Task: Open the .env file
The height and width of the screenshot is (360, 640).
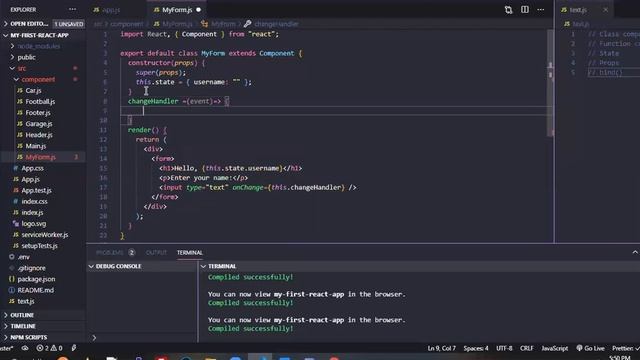Action: point(23,257)
